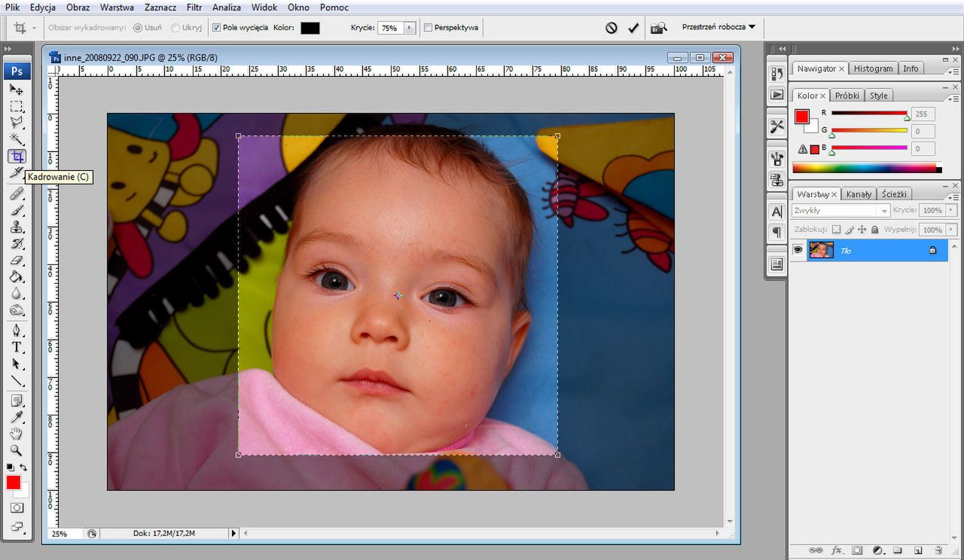Open the Character panel icon
Screen dimensions: 964x560
point(777,212)
